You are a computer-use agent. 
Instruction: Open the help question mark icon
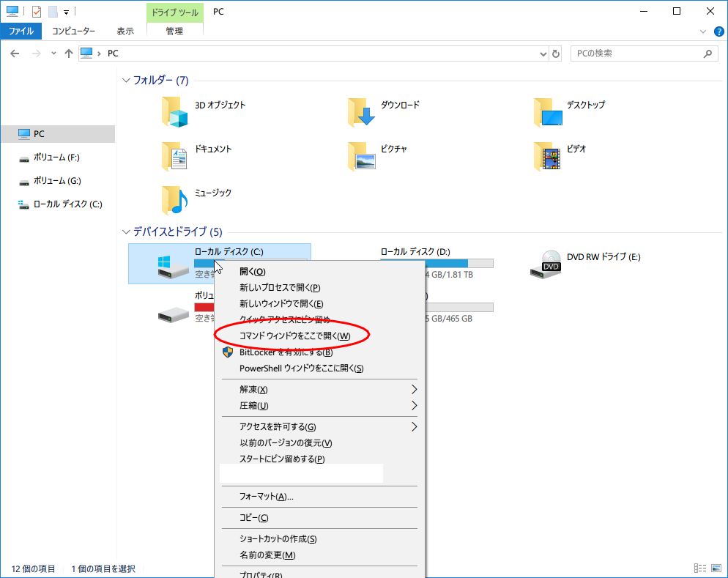[x=718, y=32]
